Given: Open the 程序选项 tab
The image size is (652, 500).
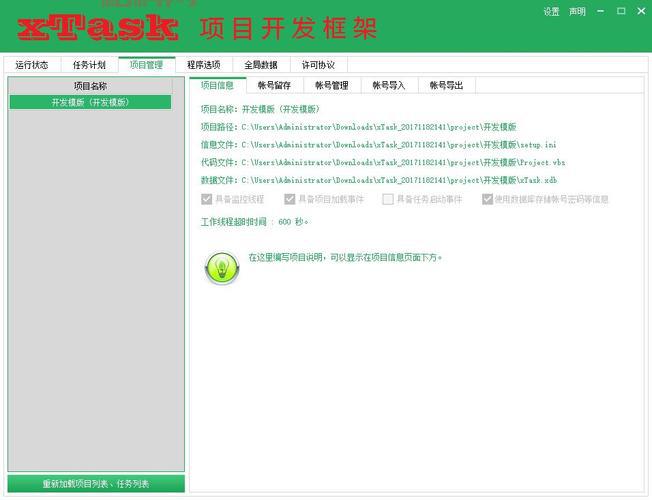Looking at the screenshot, I should pyautogui.click(x=204, y=65).
